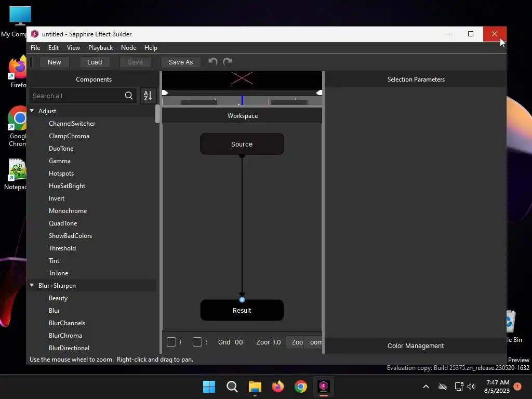This screenshot has width=532, height=399.
Task: Click the Undo arrow icon
Action: click(212, 61)
